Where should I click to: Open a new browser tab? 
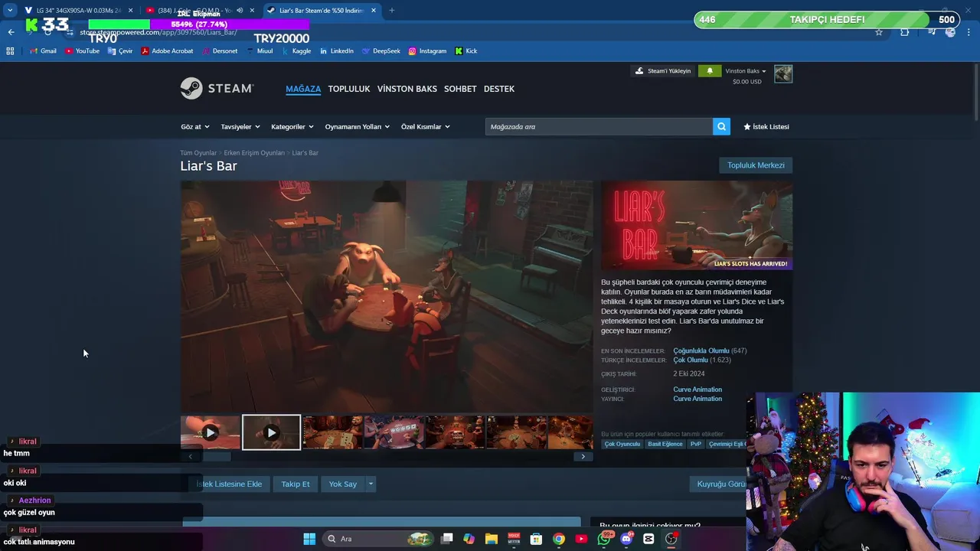click(391, 11)
